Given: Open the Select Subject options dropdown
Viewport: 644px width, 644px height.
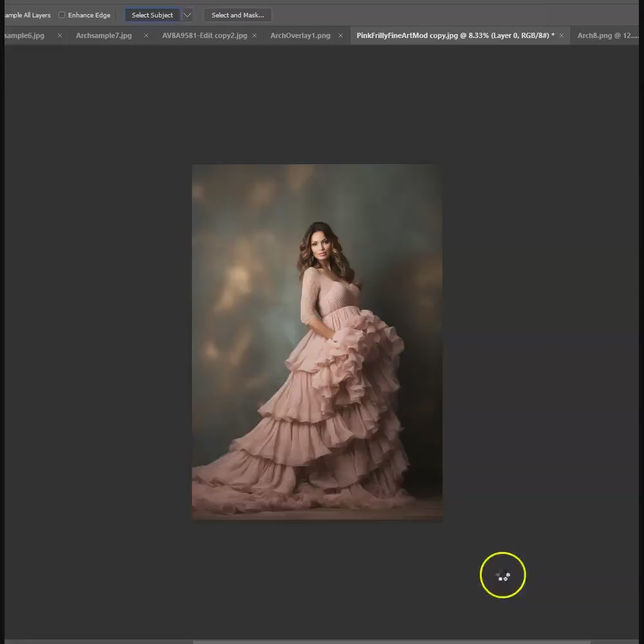Looking at the screenshot, I should (187, 14).
